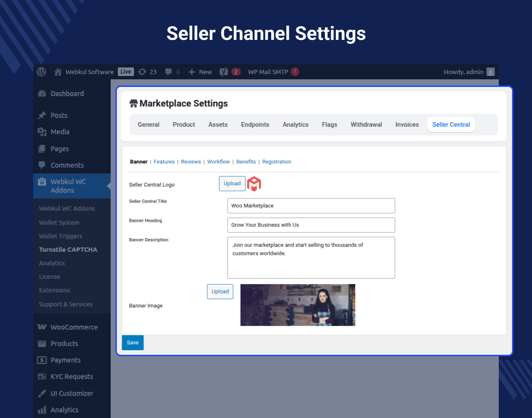Click the Live status badge

tap(126, 72)
